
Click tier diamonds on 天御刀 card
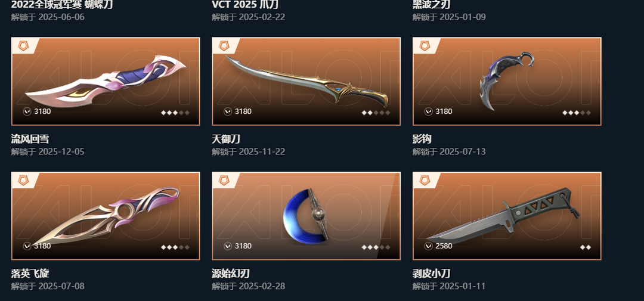(376, 113)
